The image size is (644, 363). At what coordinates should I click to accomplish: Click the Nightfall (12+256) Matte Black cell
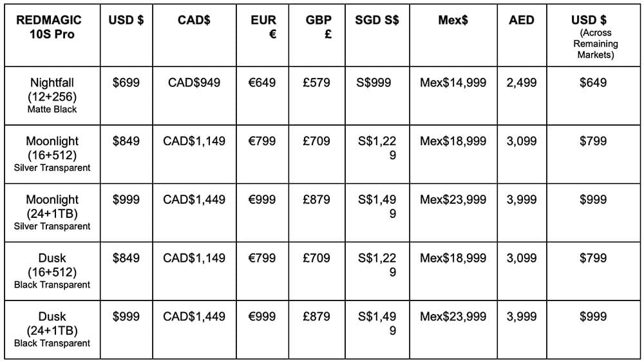[52, 95]
